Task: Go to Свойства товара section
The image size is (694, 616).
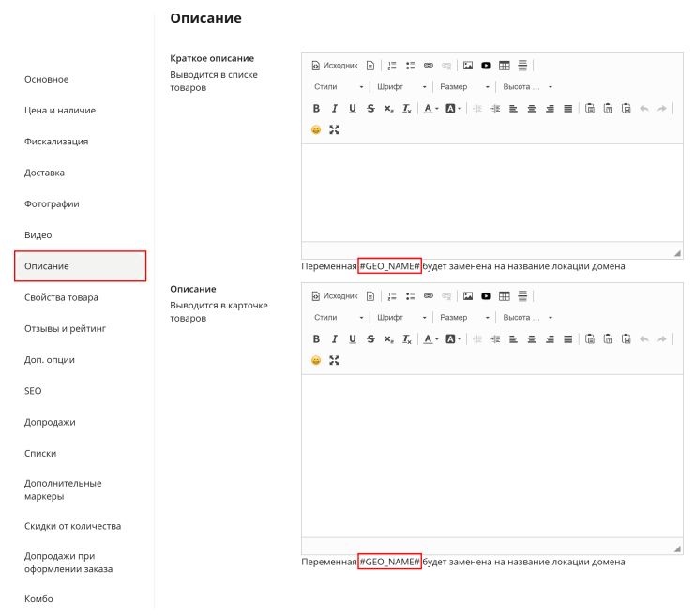Action: tap(61, 297)
